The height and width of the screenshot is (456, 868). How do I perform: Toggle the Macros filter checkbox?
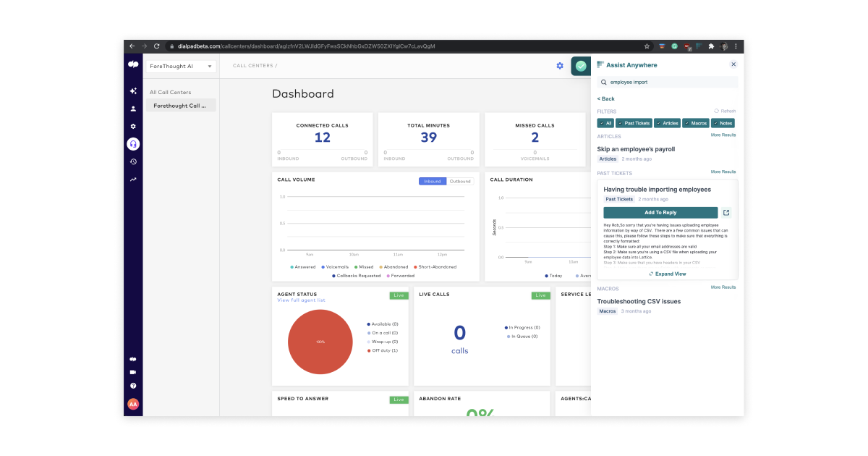(696, 123)
